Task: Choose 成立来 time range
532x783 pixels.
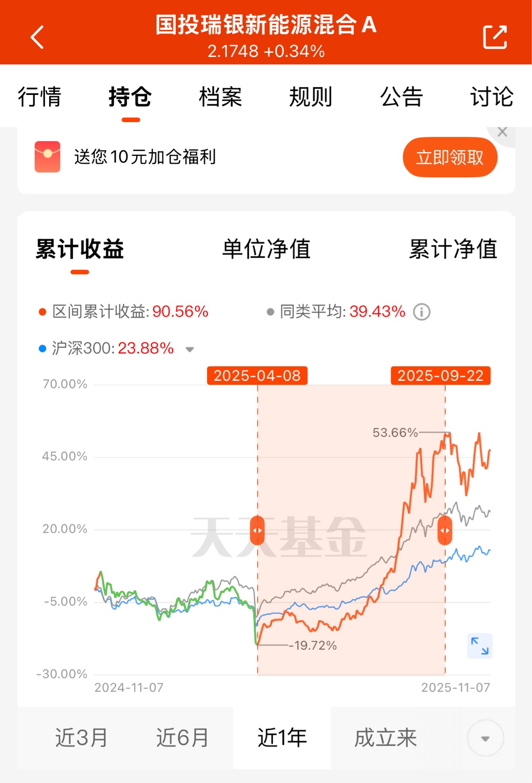Action: (x=386, y=738)
